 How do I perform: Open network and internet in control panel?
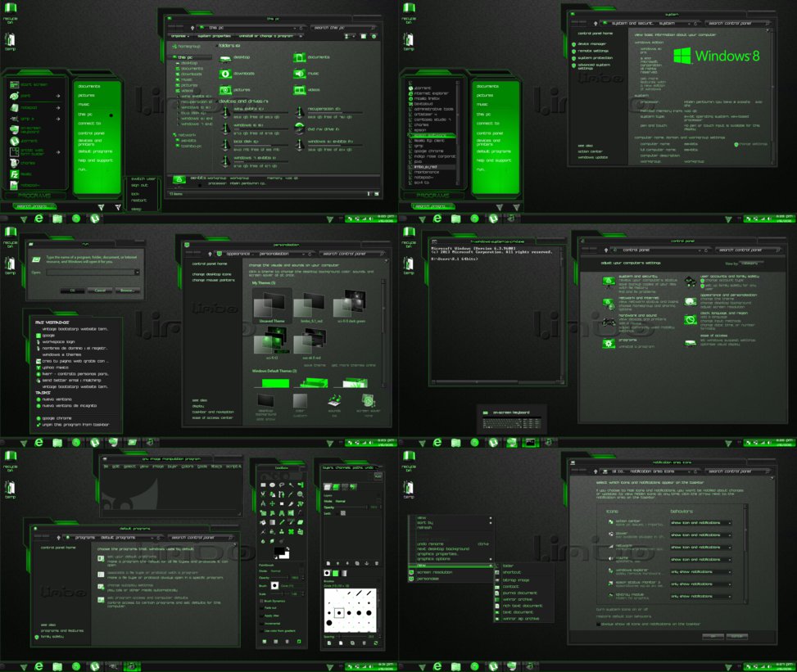[638, 298]
